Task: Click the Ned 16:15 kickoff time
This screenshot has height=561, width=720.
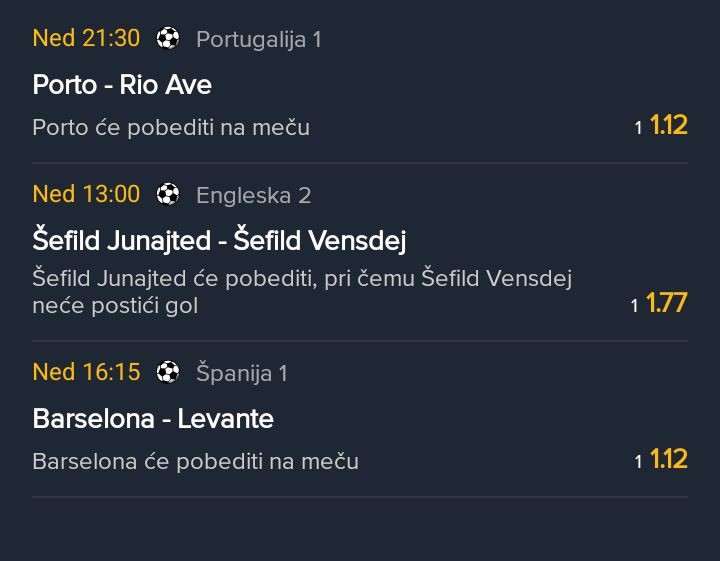Action: pyautogui.click(x=86, y=372)
